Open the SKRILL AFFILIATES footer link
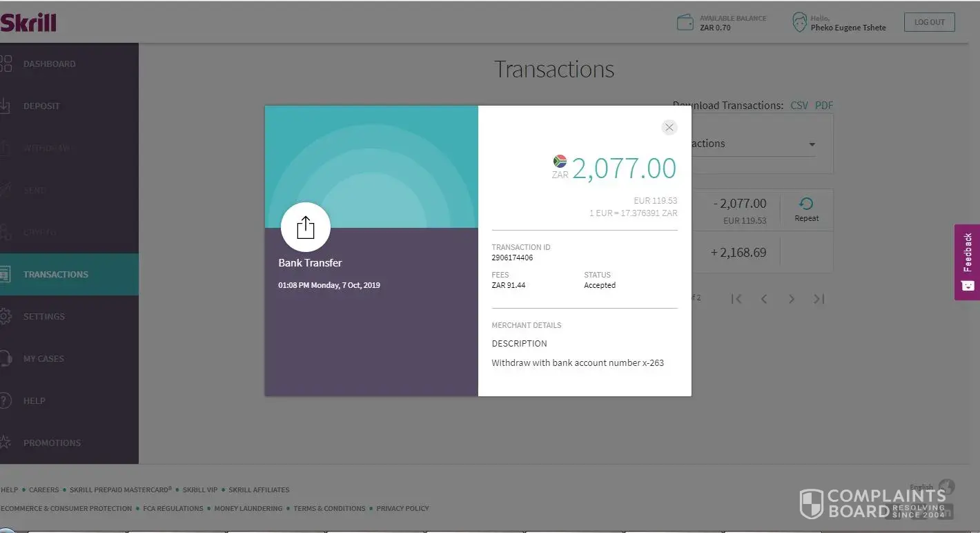This screenshot has height=533, width=980. pyautogui.click(x=259, y=490)
